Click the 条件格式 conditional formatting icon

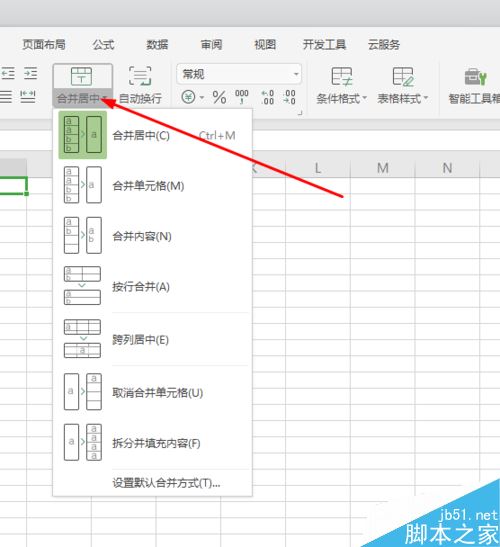pyautogui.click(x=342, y=76)
